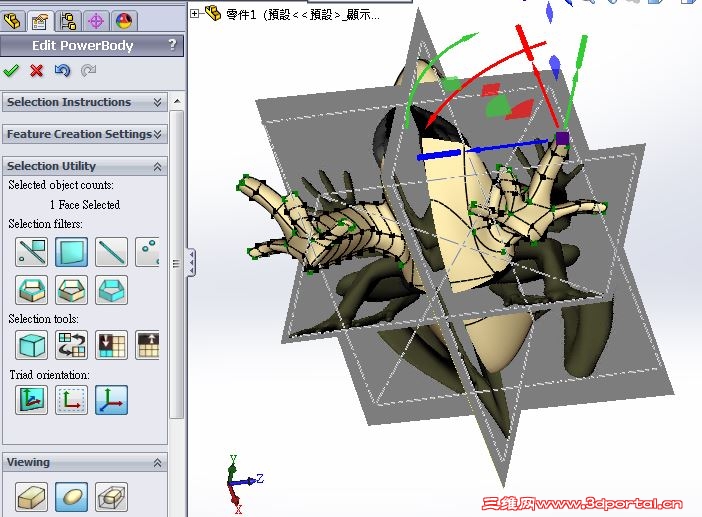
Task: Click the "Selection filters:" label
Action: point(45,223)
